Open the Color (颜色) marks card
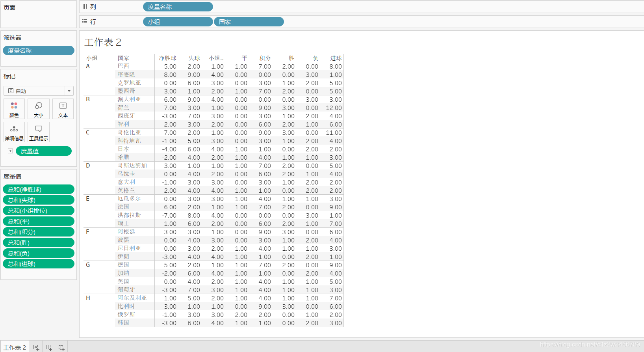This screenshot has height=352, width=644. coord(14,109)
